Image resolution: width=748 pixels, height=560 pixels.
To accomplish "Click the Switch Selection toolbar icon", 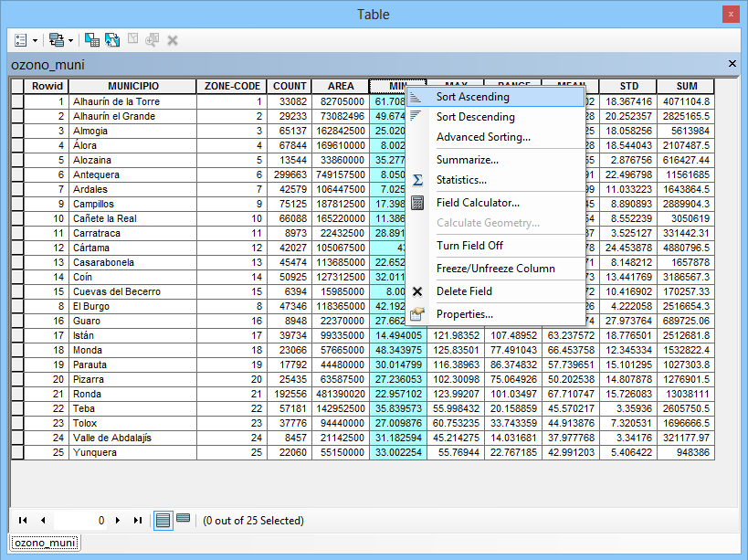I will [112, 40].
